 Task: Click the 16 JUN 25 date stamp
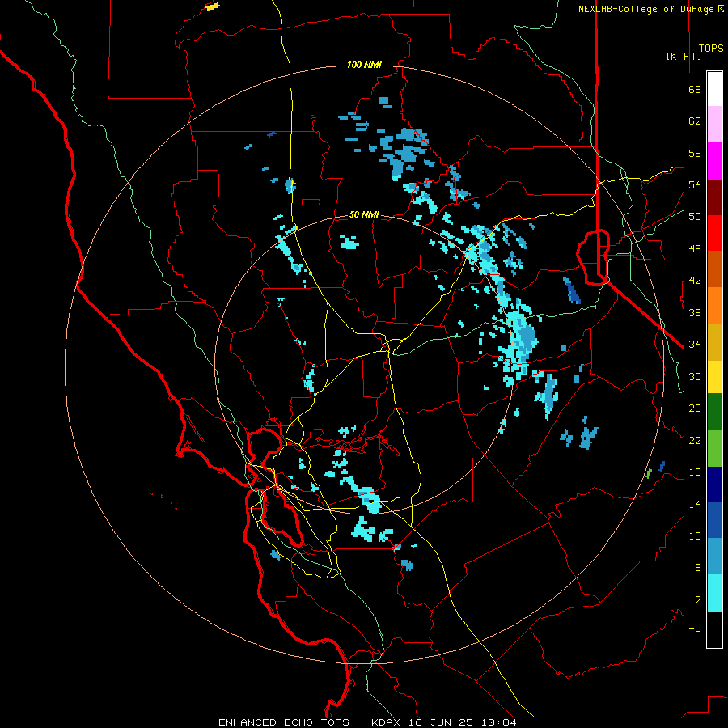[441, 722]
